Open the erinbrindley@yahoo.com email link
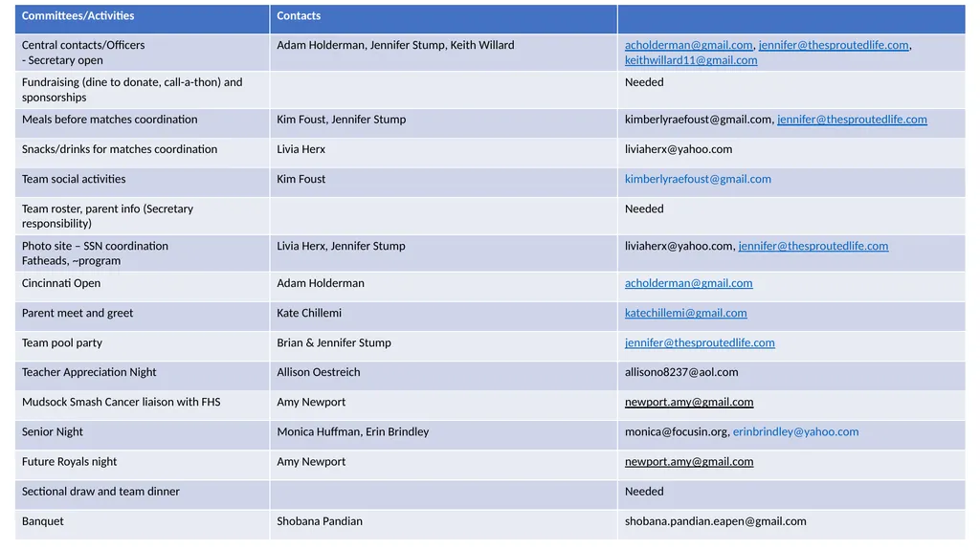 [x=795, y=432]
